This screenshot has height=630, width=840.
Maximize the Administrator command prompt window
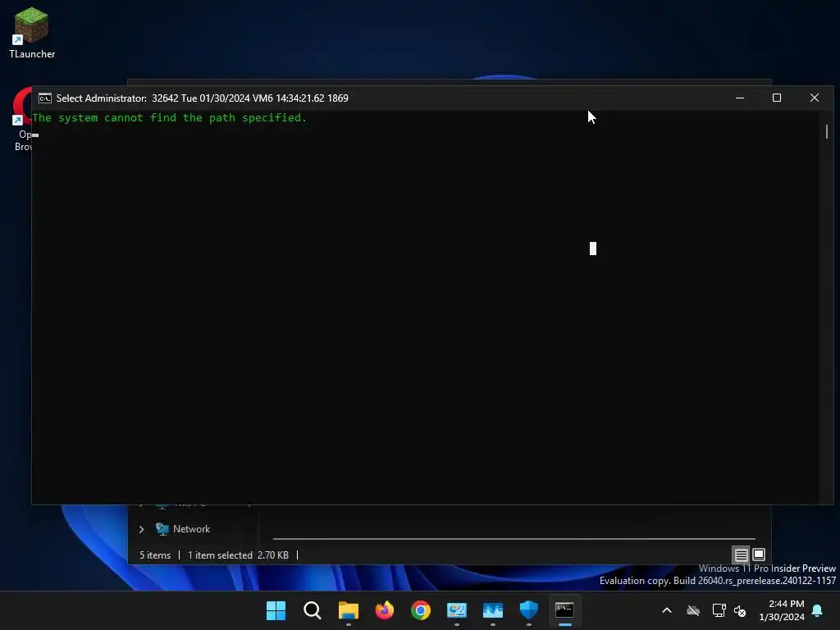(x=777, y=98)
